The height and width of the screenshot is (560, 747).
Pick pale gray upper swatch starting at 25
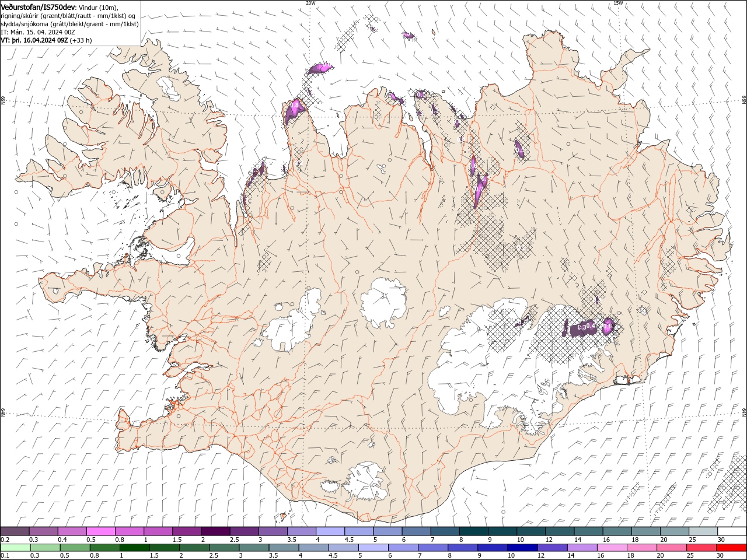click(703, 531)
